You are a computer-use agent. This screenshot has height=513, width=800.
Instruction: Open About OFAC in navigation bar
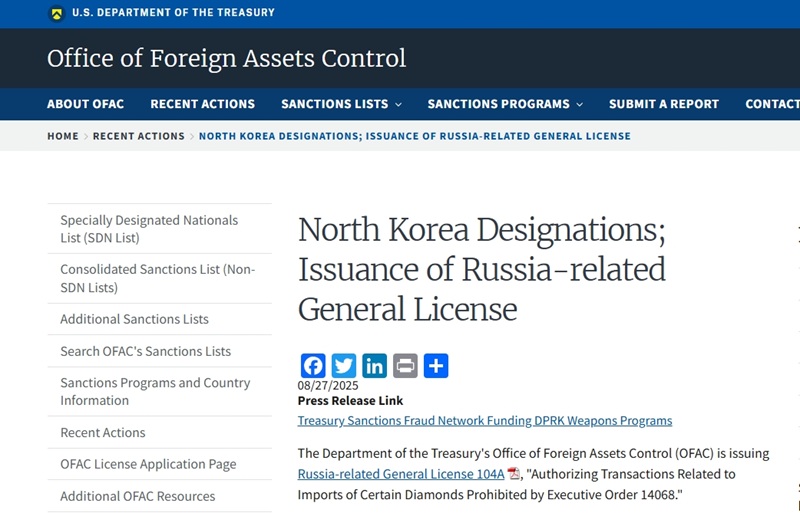(x=85, y=104)
